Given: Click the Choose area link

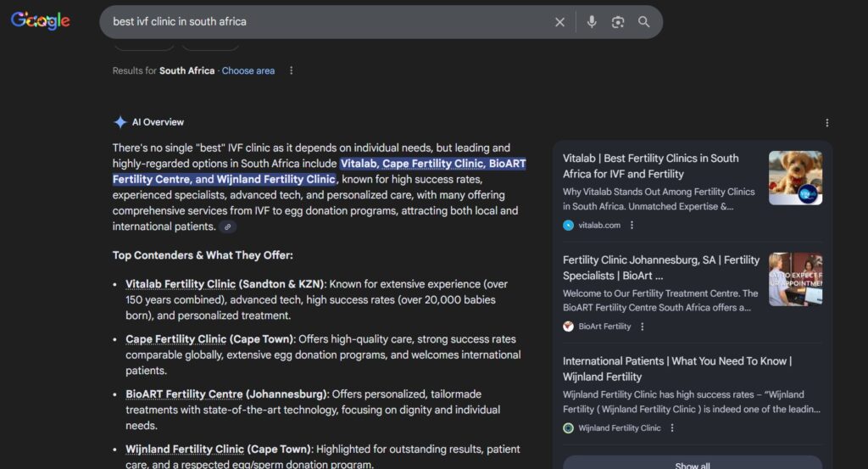Looking at the screenshot, I should (248, 71).
